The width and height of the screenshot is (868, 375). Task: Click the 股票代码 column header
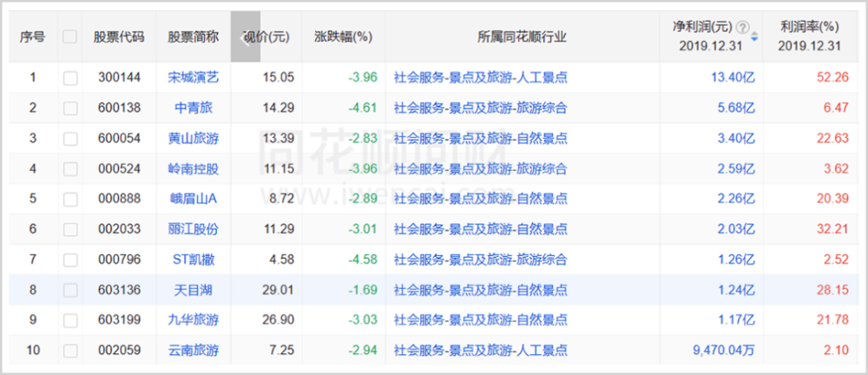pos(119,37)
